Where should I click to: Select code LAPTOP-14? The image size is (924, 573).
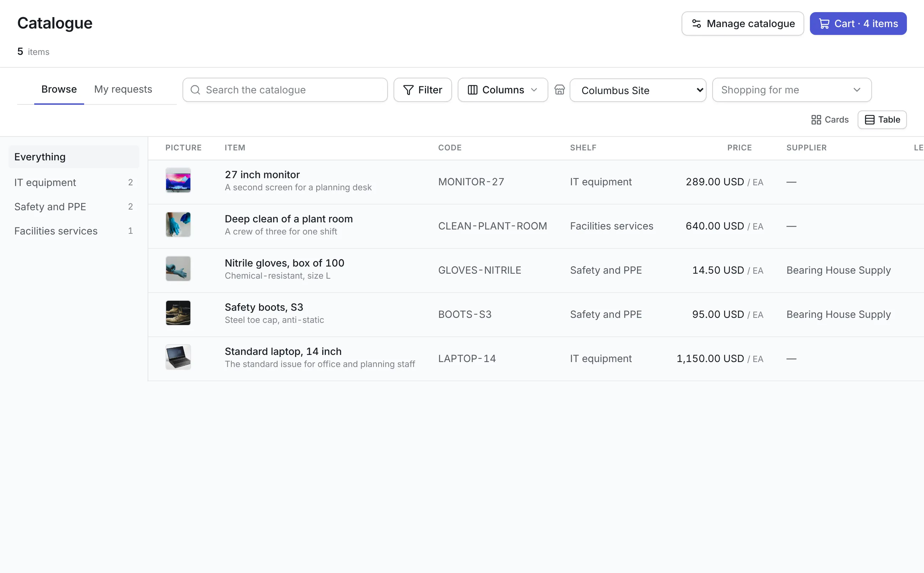[467, 358]
